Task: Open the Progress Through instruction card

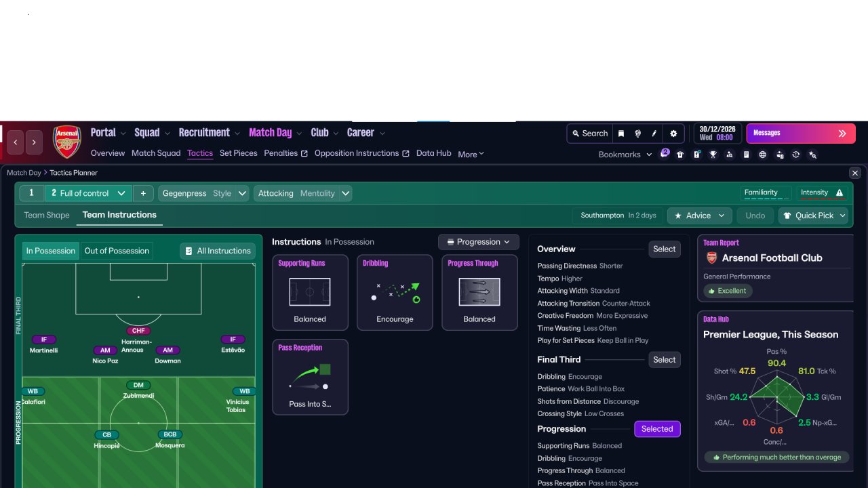Action: pos(479,292)
